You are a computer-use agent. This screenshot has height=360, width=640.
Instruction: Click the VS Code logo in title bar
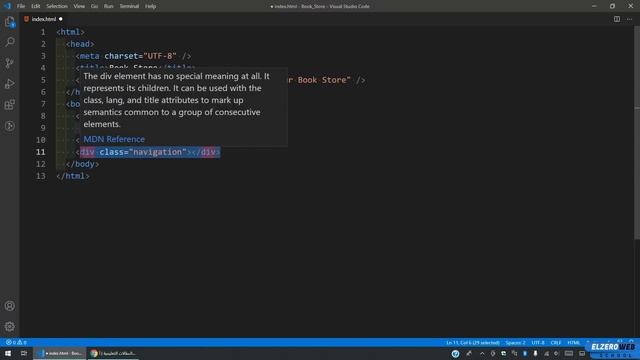pyautogui.click(x=7, y=6)
